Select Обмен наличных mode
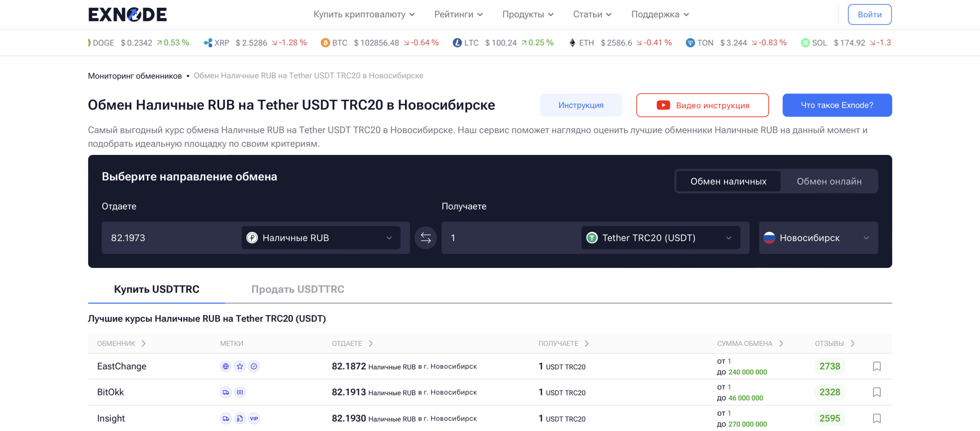980x431 pixels. [x=728, y=181]
